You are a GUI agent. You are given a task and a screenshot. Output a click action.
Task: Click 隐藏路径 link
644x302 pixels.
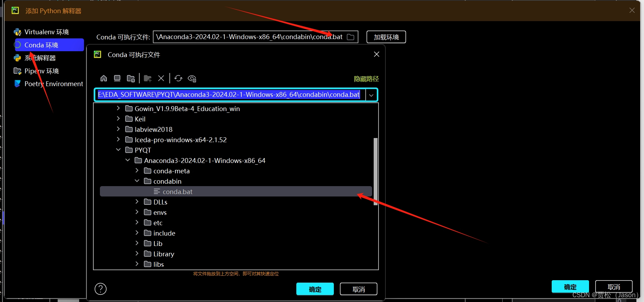366,79
